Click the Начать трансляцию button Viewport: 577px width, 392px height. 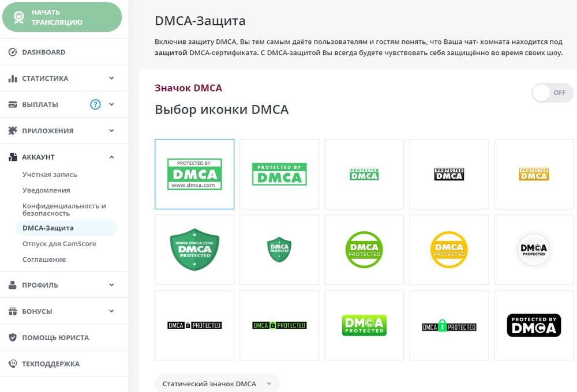click(62, 17)
